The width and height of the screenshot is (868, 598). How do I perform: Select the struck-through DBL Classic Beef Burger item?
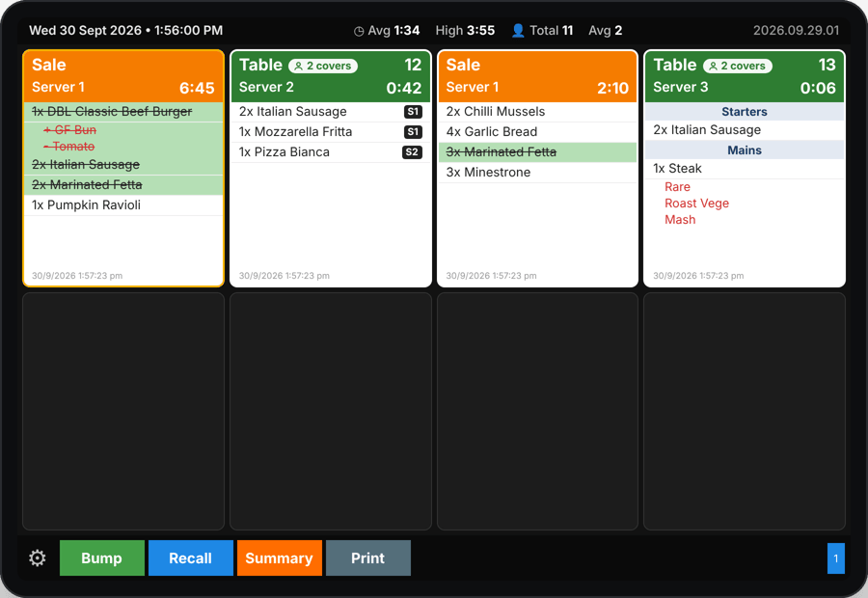coord(123,111)
